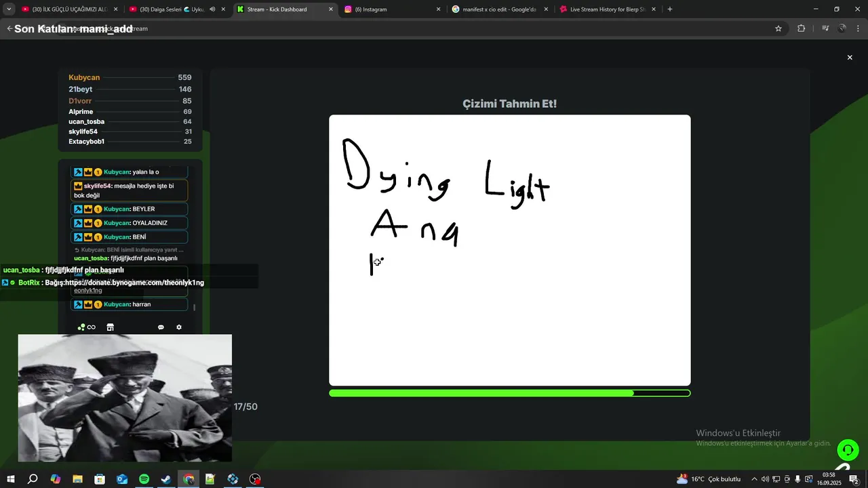
Task: Click the reply reference to Kubycan's BENİ
Action: click(129, 250)
